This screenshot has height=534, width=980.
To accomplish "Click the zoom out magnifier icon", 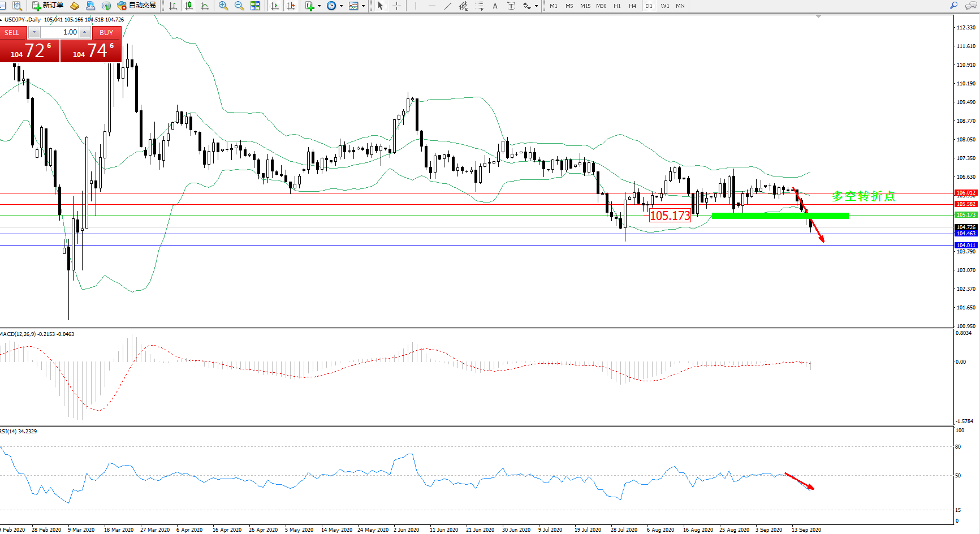I will pyautogui.click(x=239, y=6).
